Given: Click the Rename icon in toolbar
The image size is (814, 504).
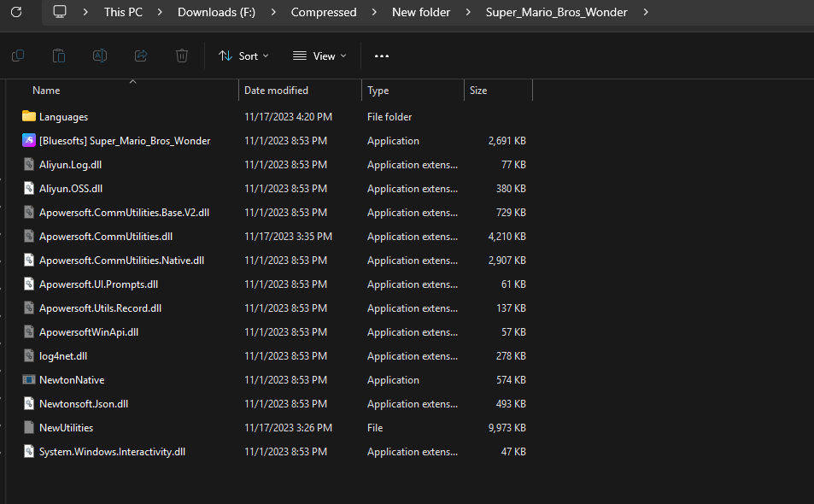Looking at the screenshot, I should (x=100, y=56).
